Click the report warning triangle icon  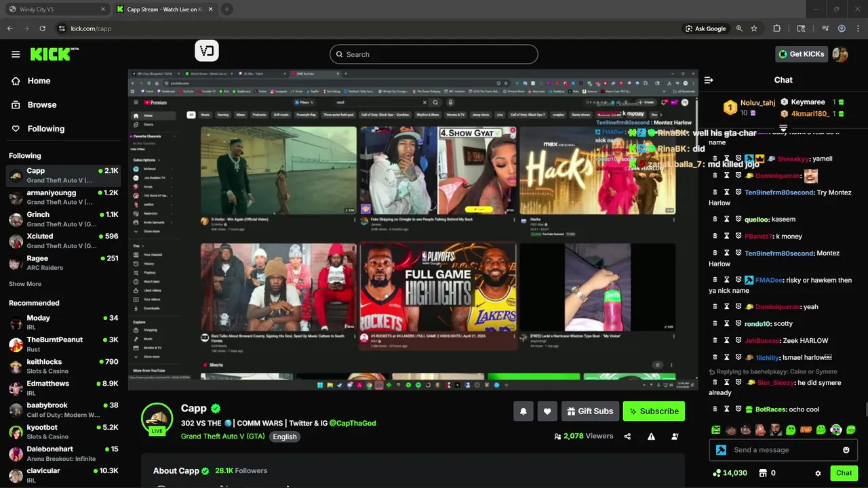651,436
